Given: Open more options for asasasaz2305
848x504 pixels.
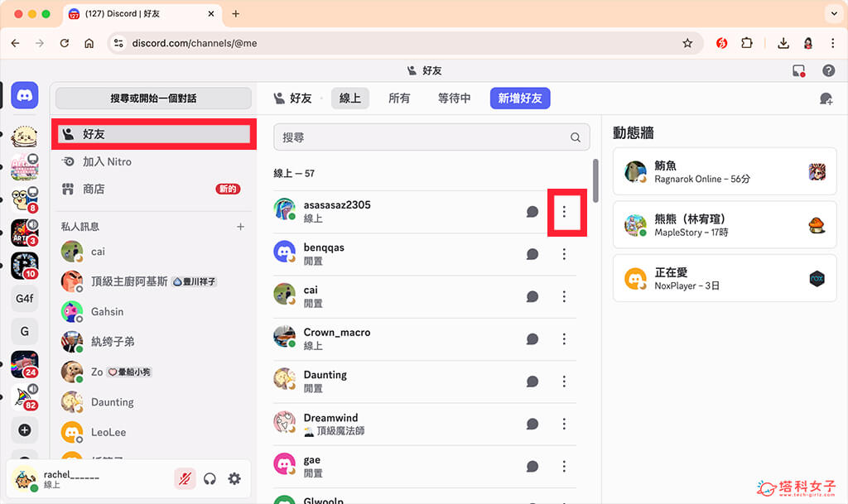Looking at the screenshot, I should 564,212.
